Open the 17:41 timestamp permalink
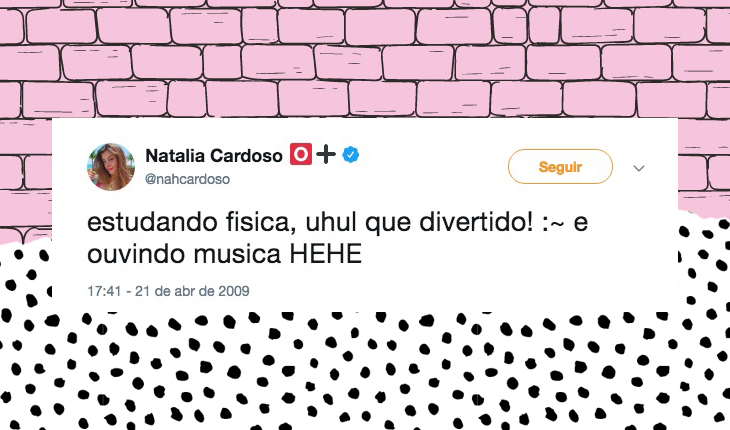Viewport: 730px width, 430px height. tap(104, 291)
